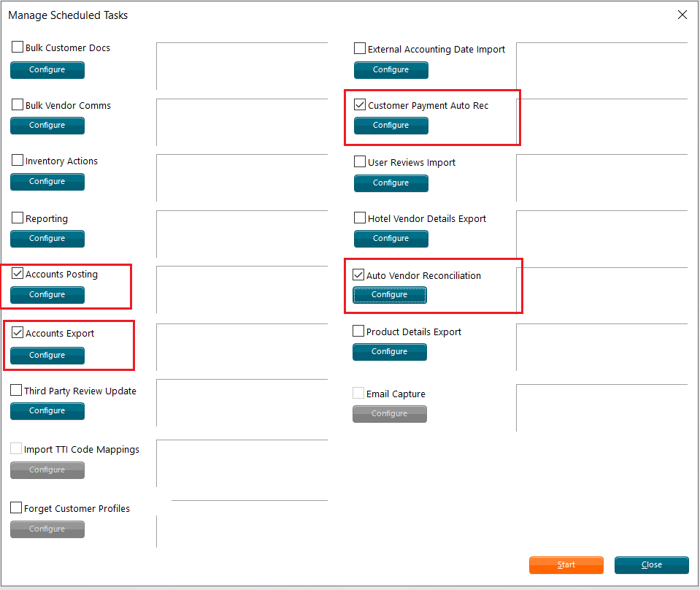The image size is (700, 590).
Task: Click the User Reviews Import status box
Action: (601, 177)
